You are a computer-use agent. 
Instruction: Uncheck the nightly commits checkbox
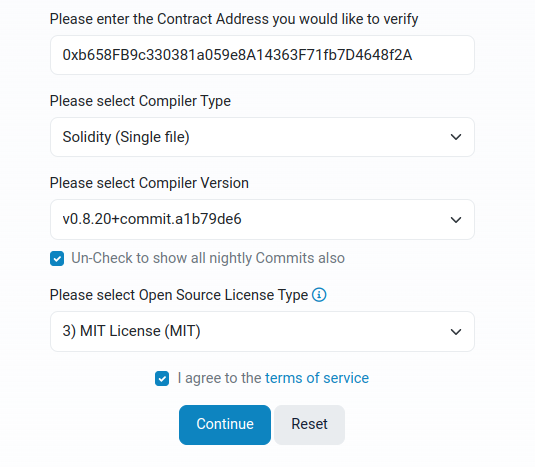tap(57, 259)
